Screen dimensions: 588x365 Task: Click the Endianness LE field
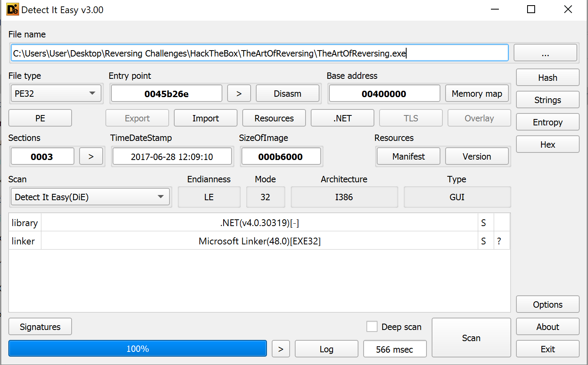209,197
